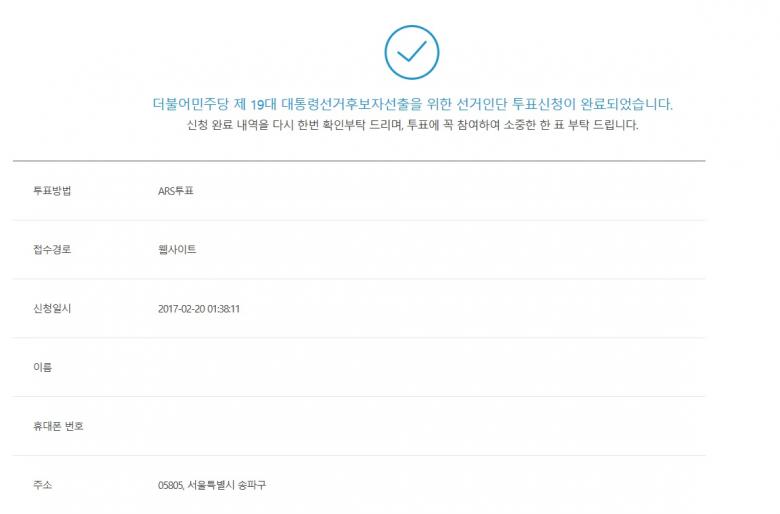Image resolution: width=780 pixels, height=514 pixels.
Task: Select the 신청일시 row label
Action: 52,309
